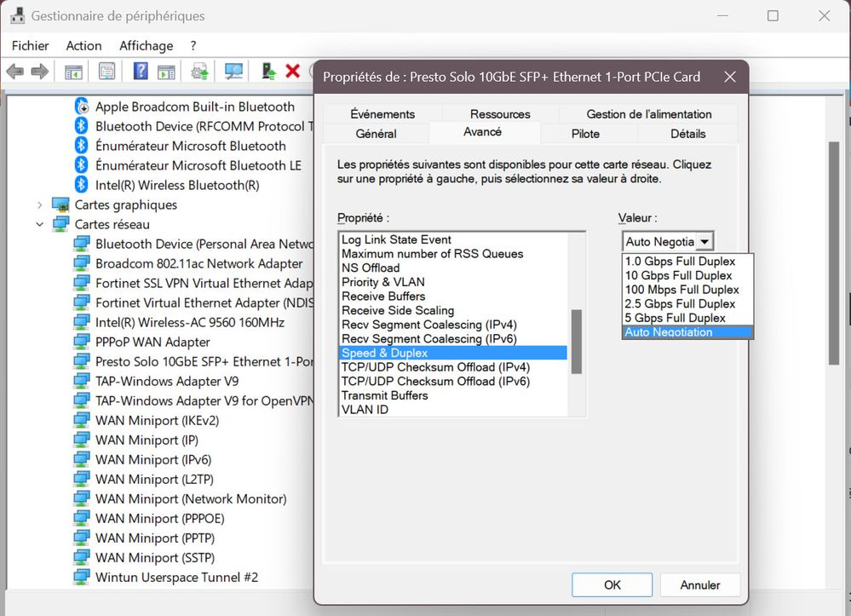Switch to the Pilote tab
This screenshot has width=851, height=616.
585,134
